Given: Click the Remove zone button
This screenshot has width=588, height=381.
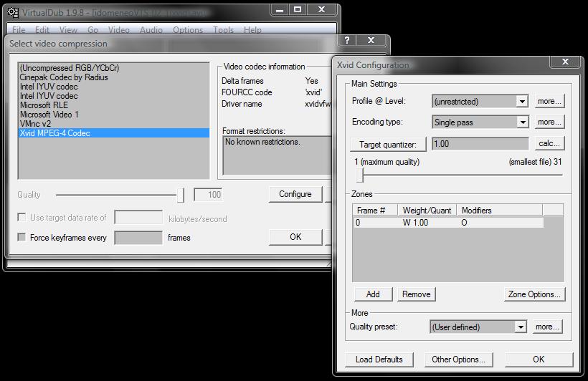Looking at the screenshot, I should click(416, 294).
